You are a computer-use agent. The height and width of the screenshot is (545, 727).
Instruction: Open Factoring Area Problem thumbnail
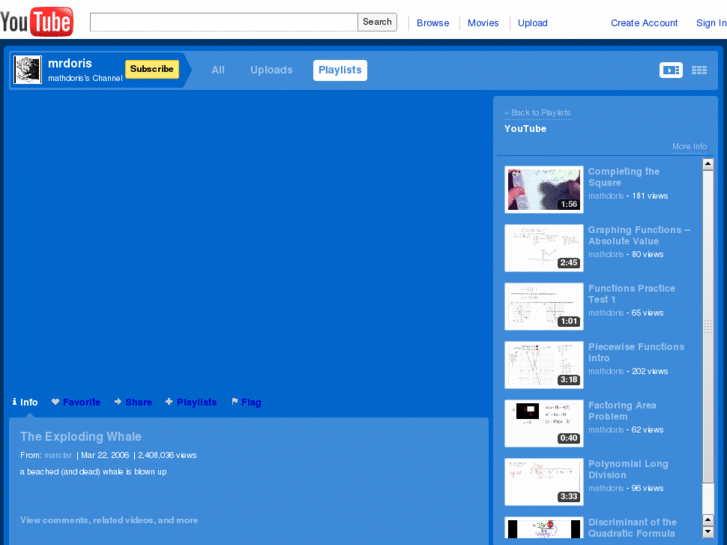pos(544,423)
